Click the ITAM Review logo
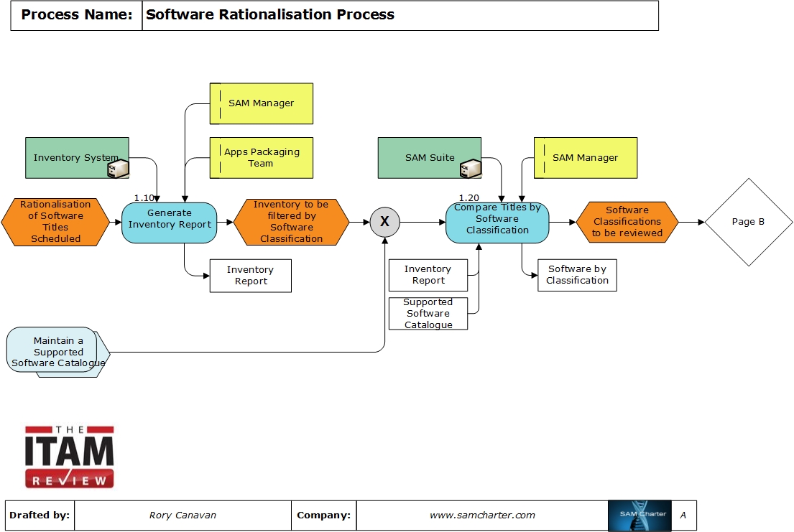Viewport: 794px width, 532px height. [x=70, y=457]
